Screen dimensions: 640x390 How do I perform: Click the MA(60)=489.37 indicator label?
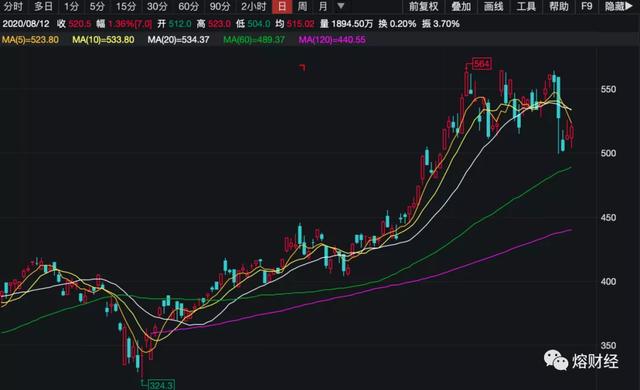pos(254,40)
